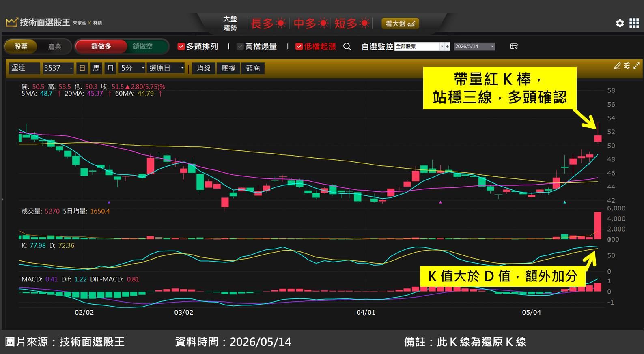The height and width of the screenshot is (354, 644).
Task: Select 鎖做多 mode
Action: (x=101, y=47)
